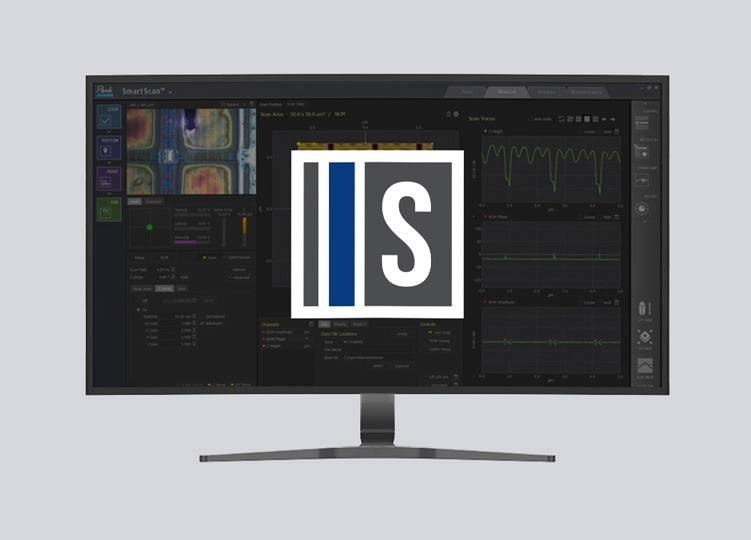Open the IMAGE step icon
751x540 pixels.
[x=110, y=181]
